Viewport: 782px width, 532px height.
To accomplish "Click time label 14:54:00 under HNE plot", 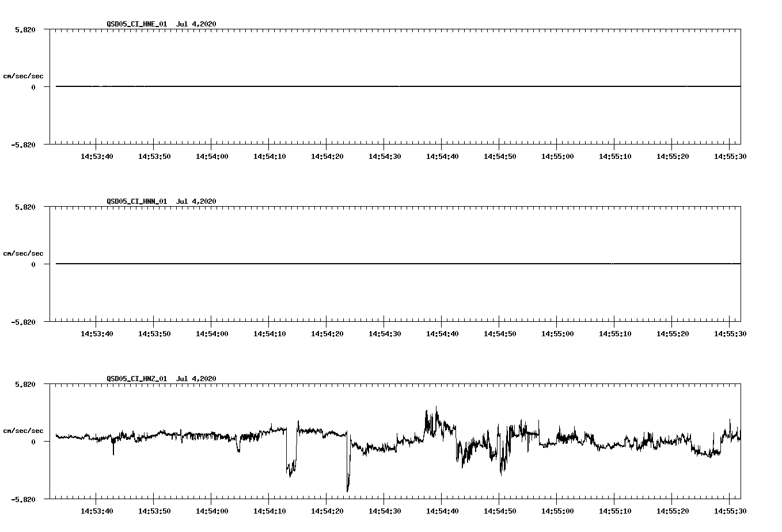I will tap(212, 157).
